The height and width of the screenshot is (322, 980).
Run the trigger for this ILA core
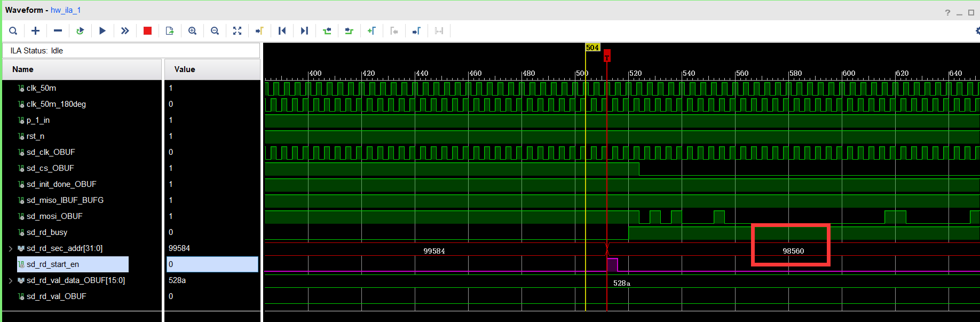pyautogui.click(x=102, y=31)
